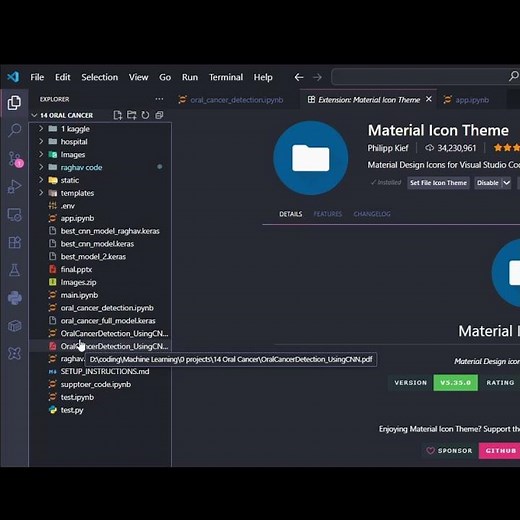Go forward with the right arrow

pos(317,77)
